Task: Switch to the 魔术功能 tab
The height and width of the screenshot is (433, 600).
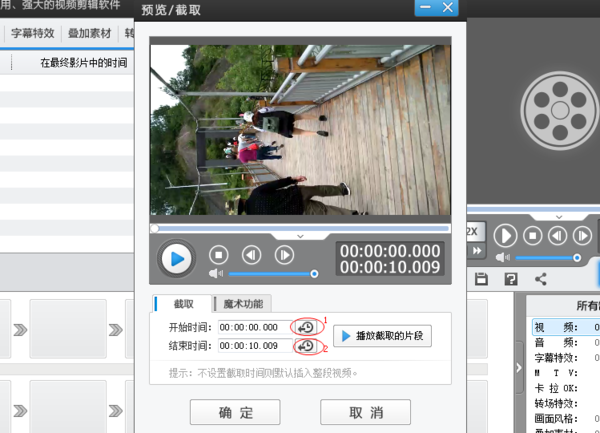Action: (244, 304)
